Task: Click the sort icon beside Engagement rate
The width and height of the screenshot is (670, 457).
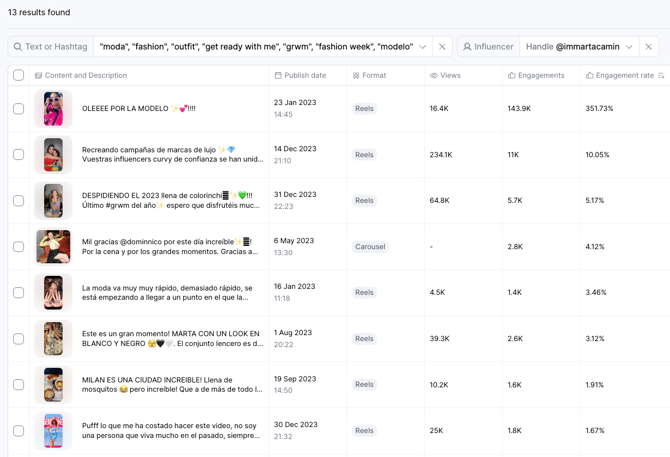Action: coord(661,76)
